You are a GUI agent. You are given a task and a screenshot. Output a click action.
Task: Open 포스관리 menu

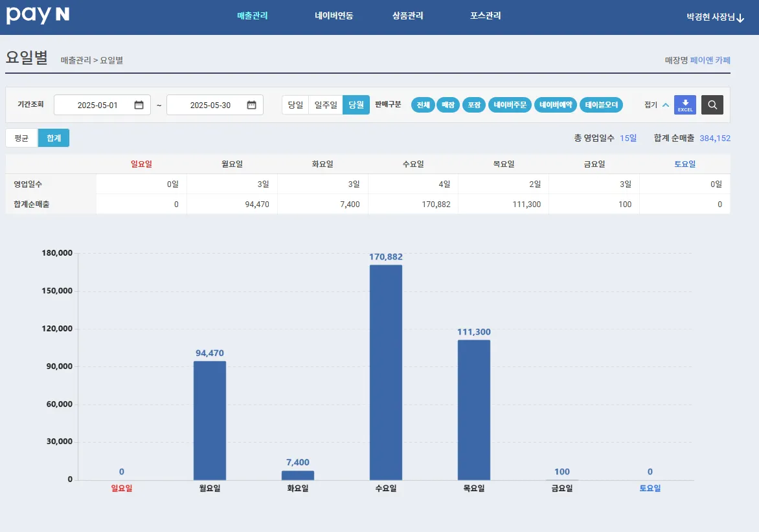486,16
